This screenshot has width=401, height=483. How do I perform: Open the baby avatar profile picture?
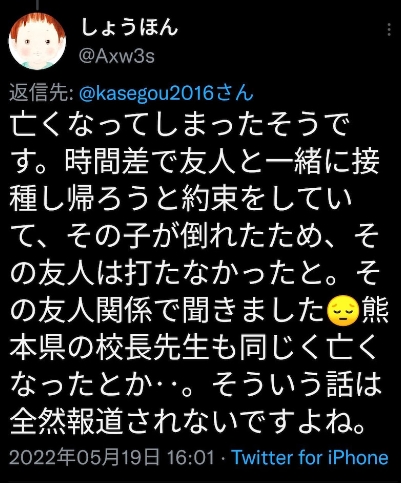37,41
